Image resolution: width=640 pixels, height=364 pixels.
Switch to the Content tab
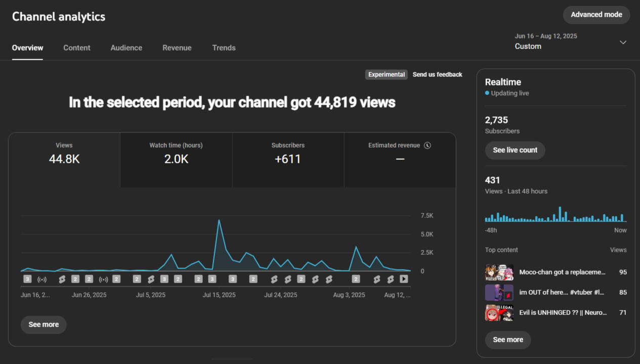(77, 48)
